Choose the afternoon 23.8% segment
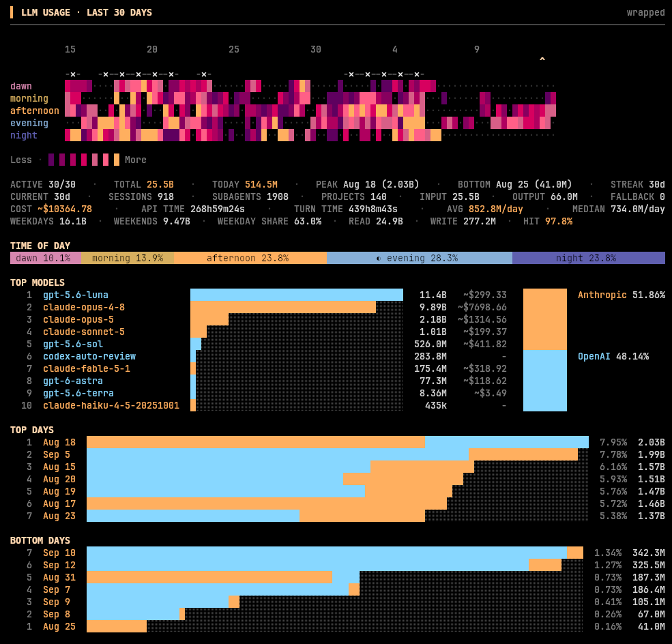Image resolution: width=672 pixels, height=644 pixels. tap(250, 258)
